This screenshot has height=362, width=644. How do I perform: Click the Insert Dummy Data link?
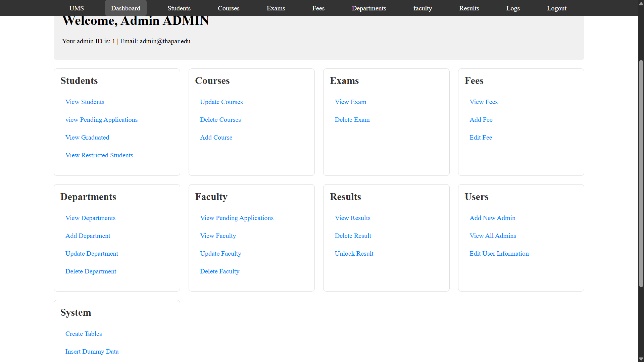92,351
